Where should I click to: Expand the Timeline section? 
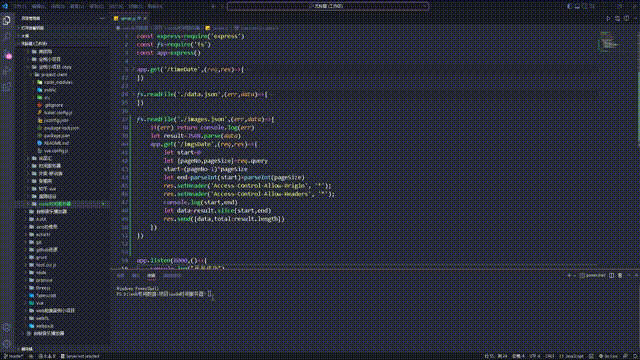[63, 349]
